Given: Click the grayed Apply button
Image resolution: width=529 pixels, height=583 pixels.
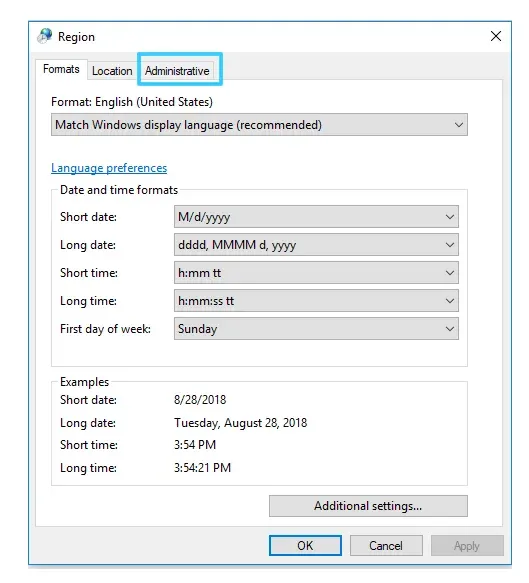Looking at the screenshot, I should pyautogui.click(x=467, y=545).
